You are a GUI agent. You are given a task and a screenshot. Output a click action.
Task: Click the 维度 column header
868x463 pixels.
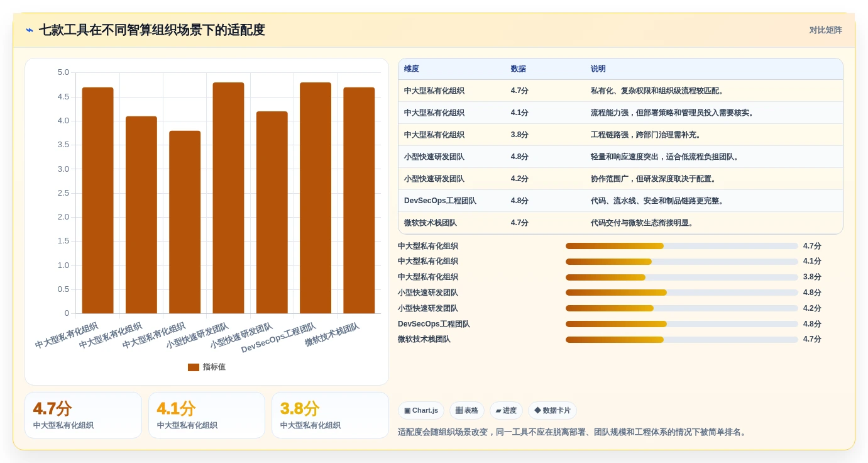[x=412, y=69]
